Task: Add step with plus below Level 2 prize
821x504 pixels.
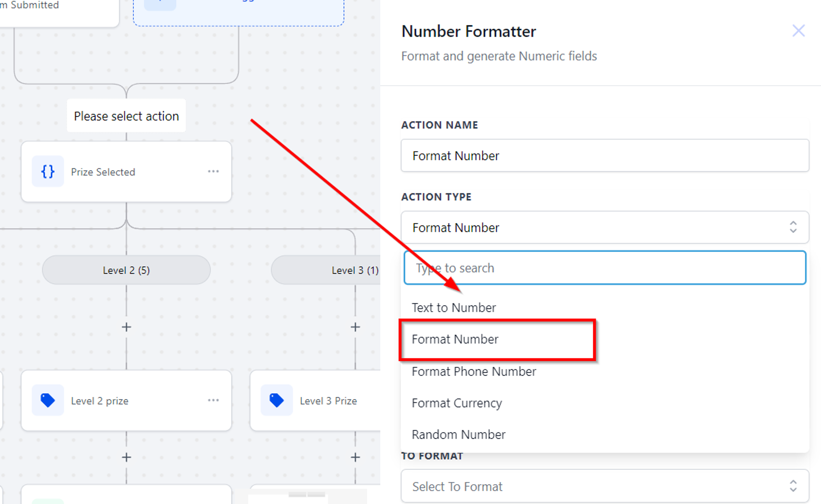Action: pos(126,457)
